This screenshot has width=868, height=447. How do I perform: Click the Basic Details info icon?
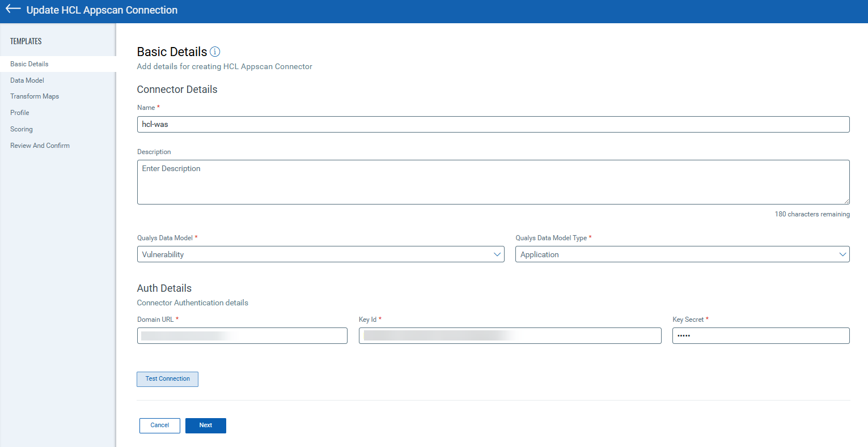(215, 52)
